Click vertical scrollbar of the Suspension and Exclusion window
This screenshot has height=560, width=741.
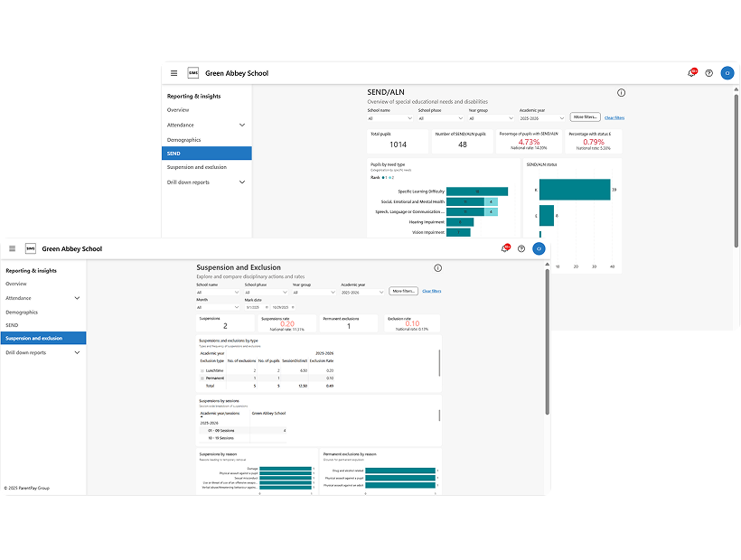pos(548,343)
